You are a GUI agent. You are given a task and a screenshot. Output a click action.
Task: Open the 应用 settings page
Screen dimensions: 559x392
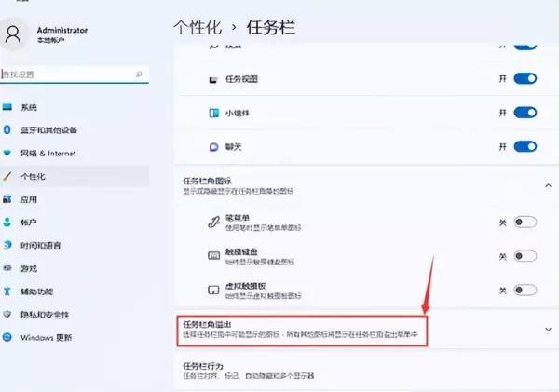point(75,199)
